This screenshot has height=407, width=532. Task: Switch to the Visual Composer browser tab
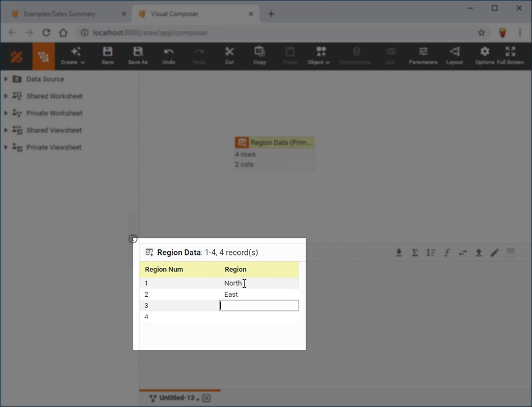pyautogui.click(x=175, y=14)
